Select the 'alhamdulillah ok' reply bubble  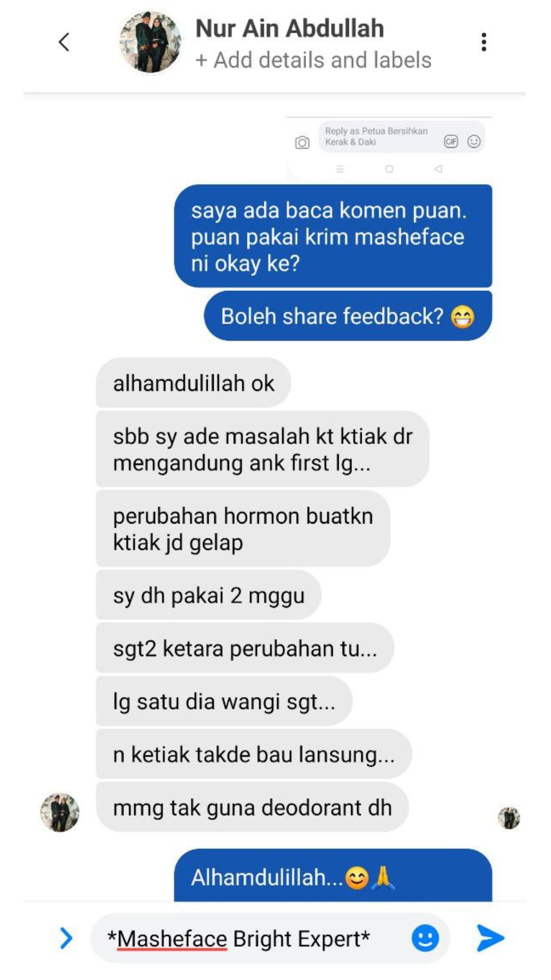[193, 383]
